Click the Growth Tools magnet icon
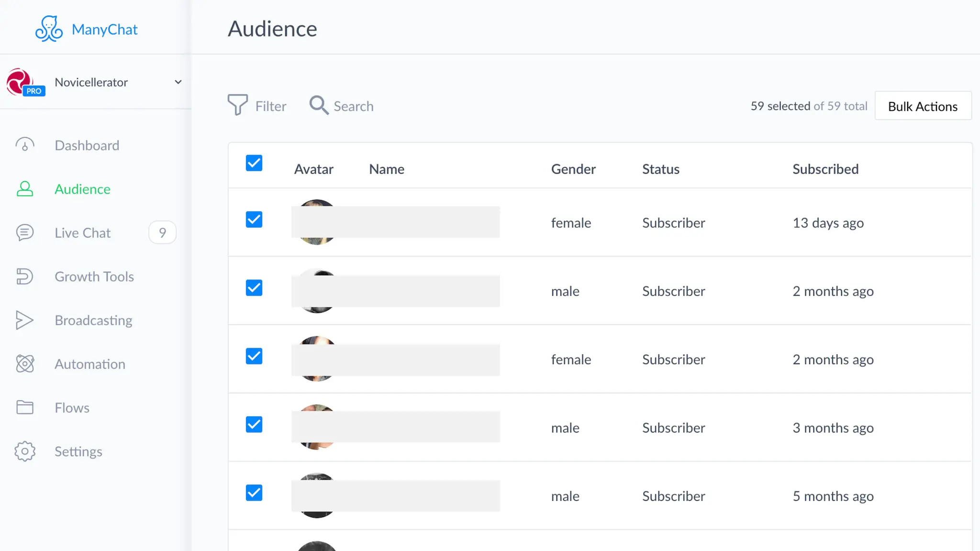 [25, 276]
